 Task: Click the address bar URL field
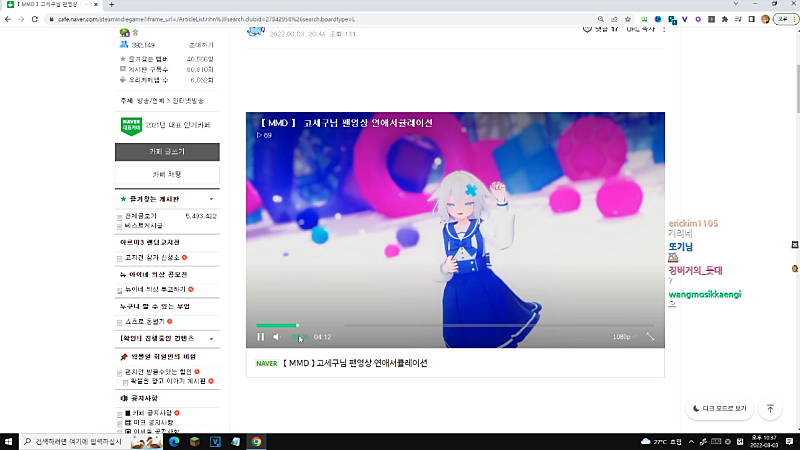pyautogui.click(x=321, y=19)
